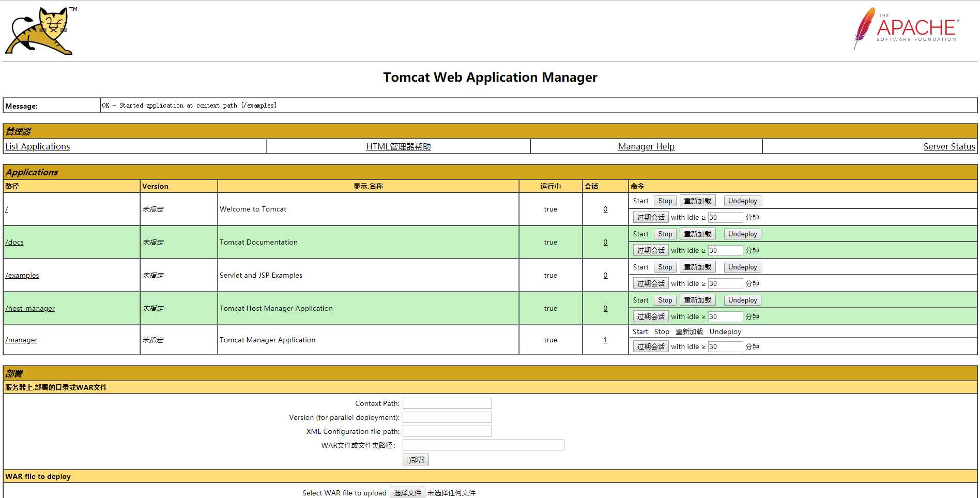Stop the /host-manager application

[x=665, y=300]
